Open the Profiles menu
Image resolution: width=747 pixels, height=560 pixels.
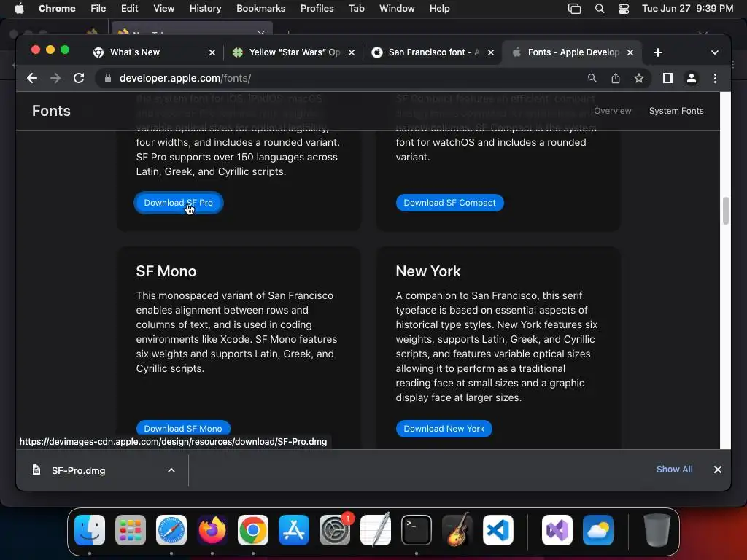[x=317, y=9]
